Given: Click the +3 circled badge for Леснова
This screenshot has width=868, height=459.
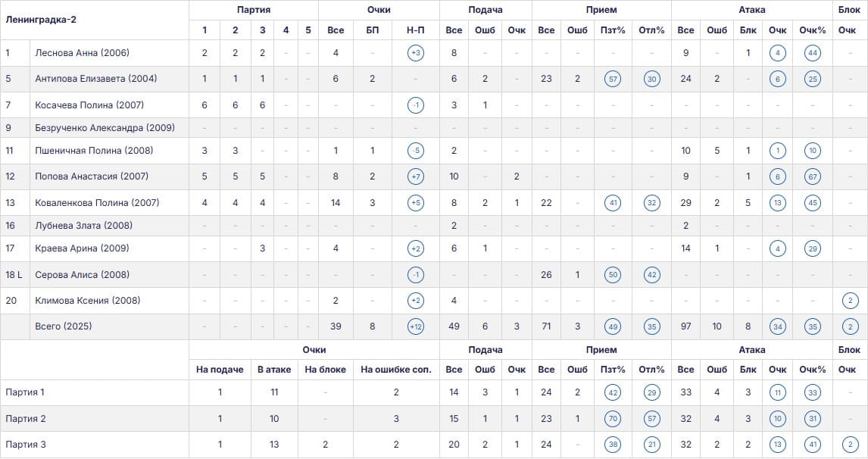Looking at the screenshot, I should tap(416, 53).
